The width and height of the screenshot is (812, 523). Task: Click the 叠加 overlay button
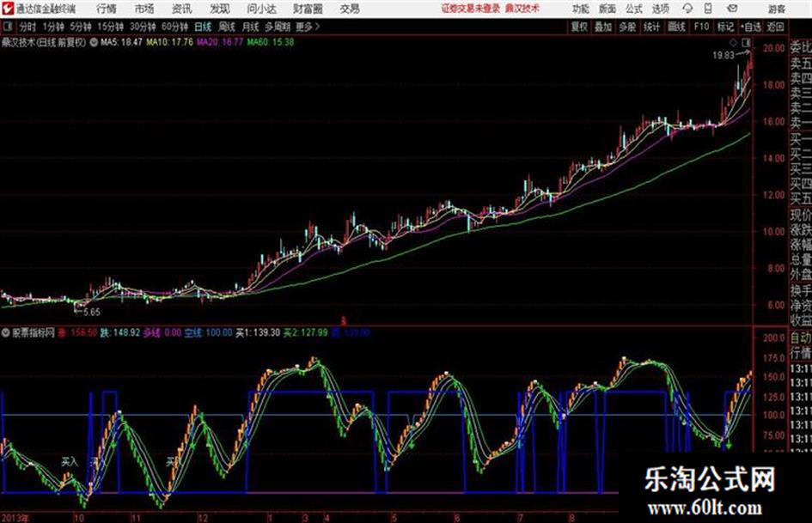(x=603, y=27)
